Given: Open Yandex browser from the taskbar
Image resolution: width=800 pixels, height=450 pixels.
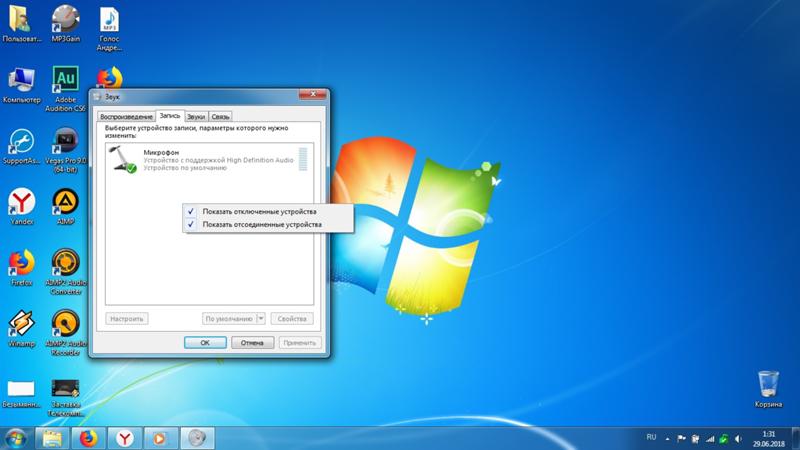Looking at the screenshot, I should coord(124,438).
